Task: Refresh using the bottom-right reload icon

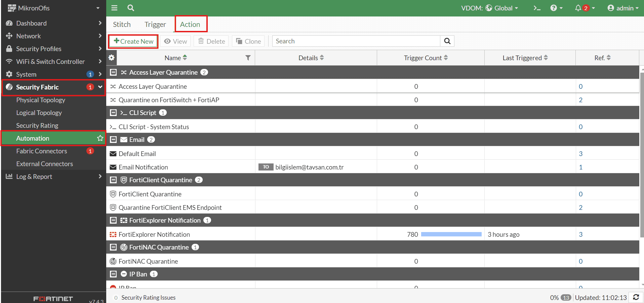Action: click(x=636, y=297)
